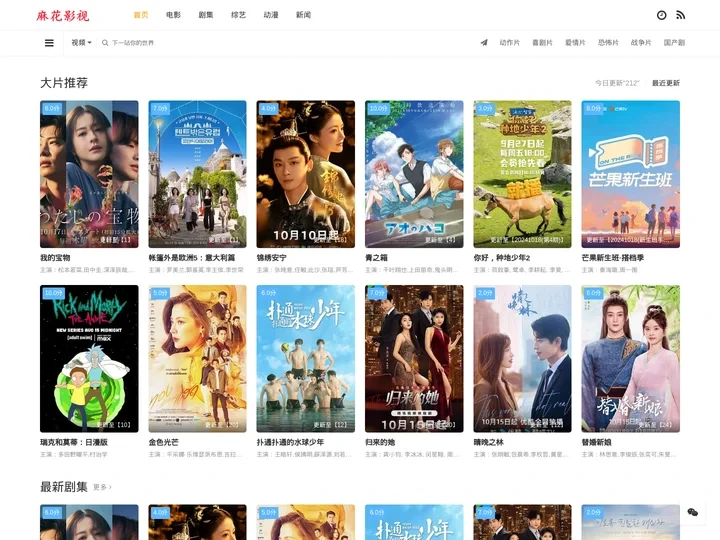This screenshot has height=540, width=720.
Task: Browse the 恐怖片 category
Action: click(x=608, y=43)
